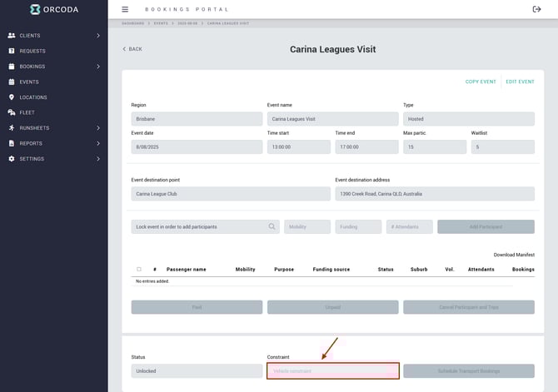Expand the Bookings submenu chevron
Screen dimensions: 558x392
98,67
